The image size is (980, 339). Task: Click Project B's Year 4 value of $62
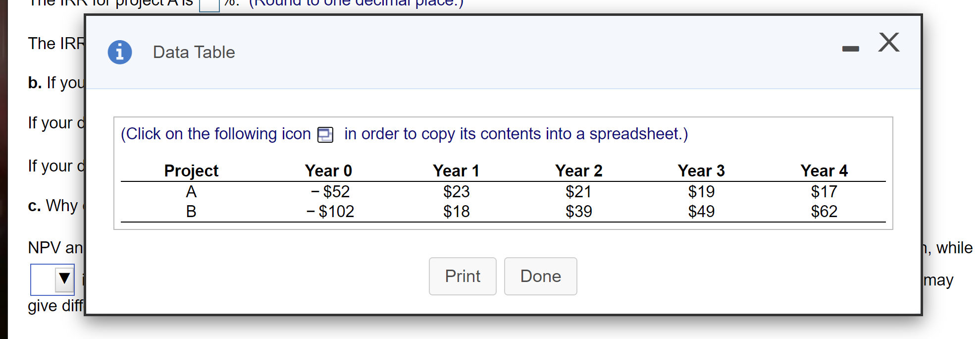click(824, 211)
